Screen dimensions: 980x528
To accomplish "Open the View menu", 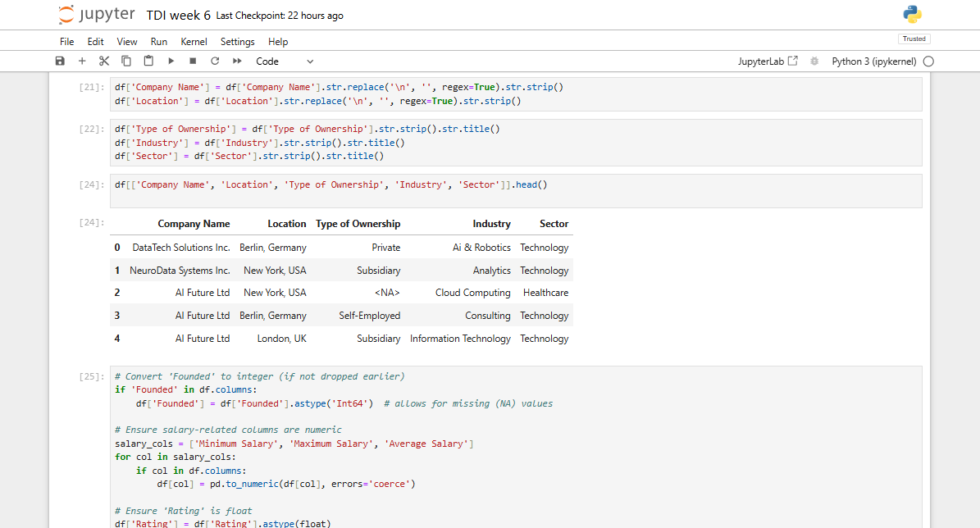I will pos(127,42).
